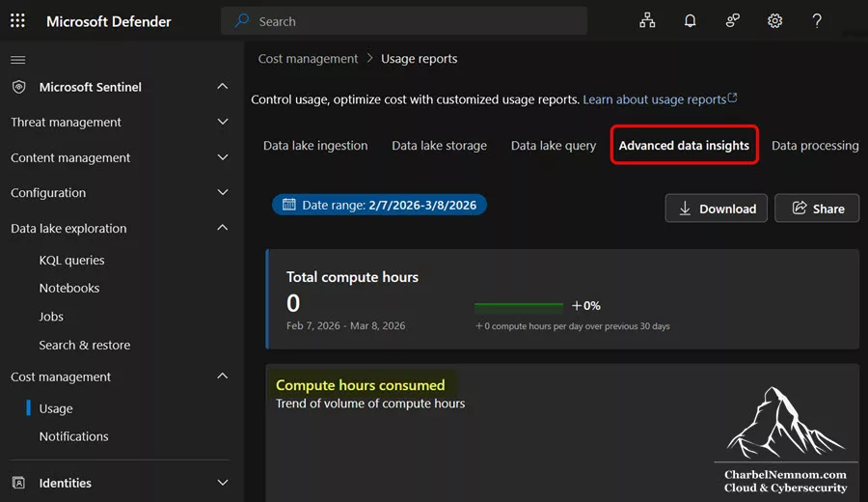
Task: Open Jobs in sidebar
Action: (x=51, y=317)
